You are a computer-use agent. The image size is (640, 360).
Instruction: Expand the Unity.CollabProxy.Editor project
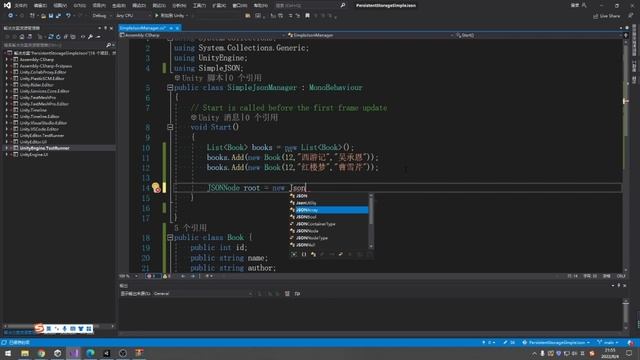point(7,72)
